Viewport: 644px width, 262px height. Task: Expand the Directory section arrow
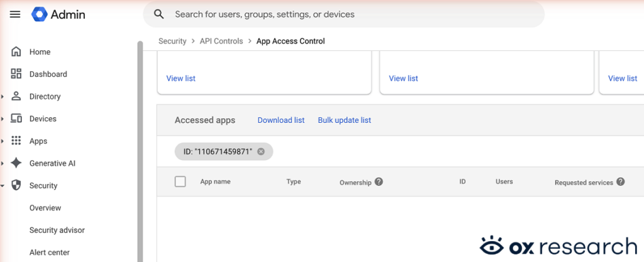coord(3,97)
